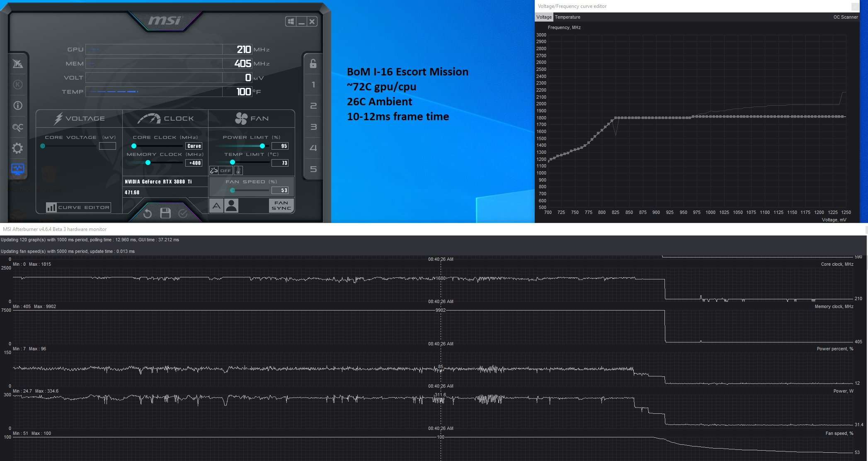
Task: Switch to the Temperature tab in curve editor
Action: [x=567, y=17]
